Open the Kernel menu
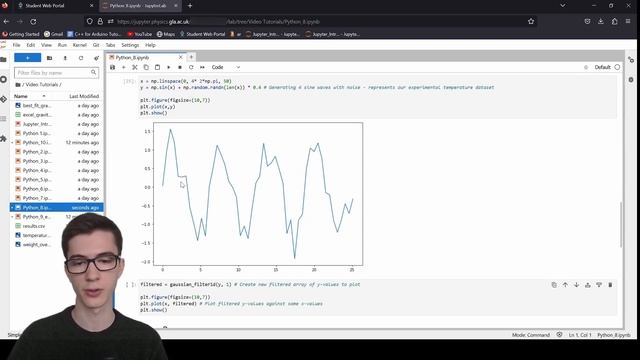640x360 pixels. pyautogui.click(x=80, y=45)
